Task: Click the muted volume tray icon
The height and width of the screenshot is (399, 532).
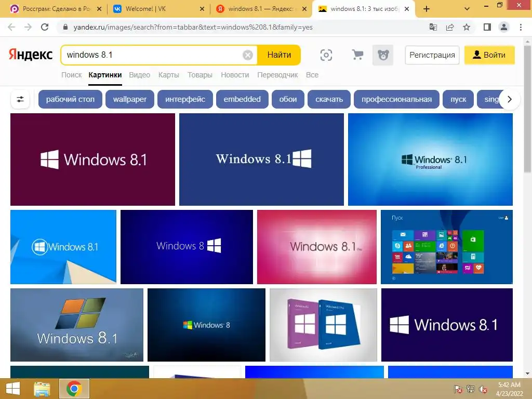Action: 483,389
